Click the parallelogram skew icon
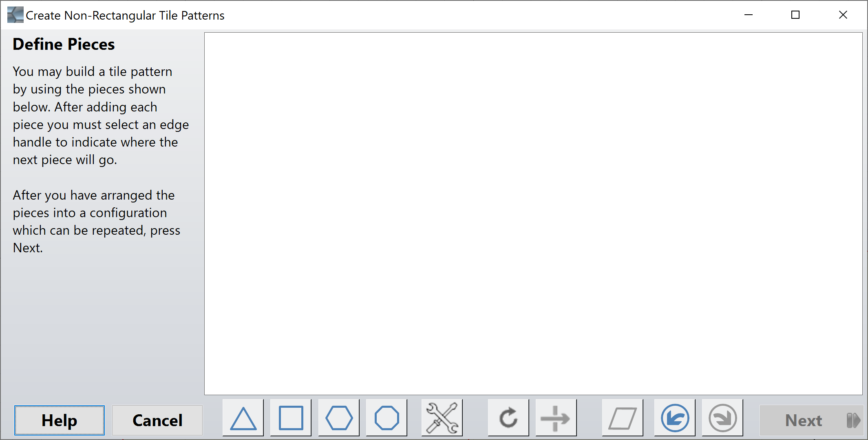This screenshot has height=440, width=868. [x=623, y=418]
